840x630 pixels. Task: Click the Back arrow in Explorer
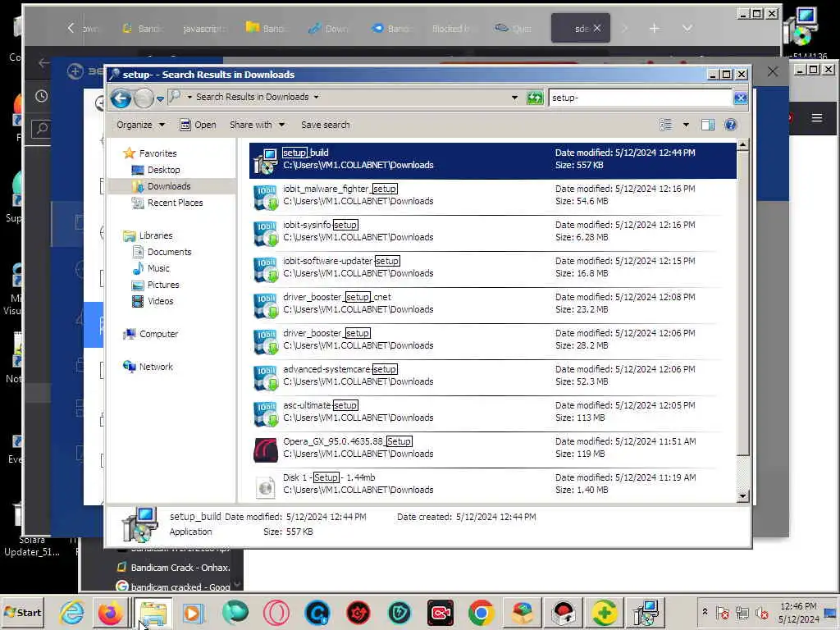tap(121, 98)
